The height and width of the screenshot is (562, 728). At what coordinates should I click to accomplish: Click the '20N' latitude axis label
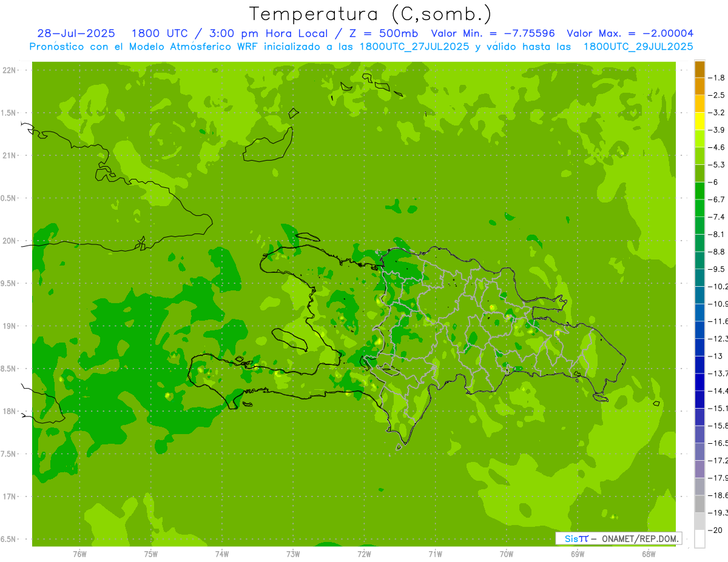point(10,241)
